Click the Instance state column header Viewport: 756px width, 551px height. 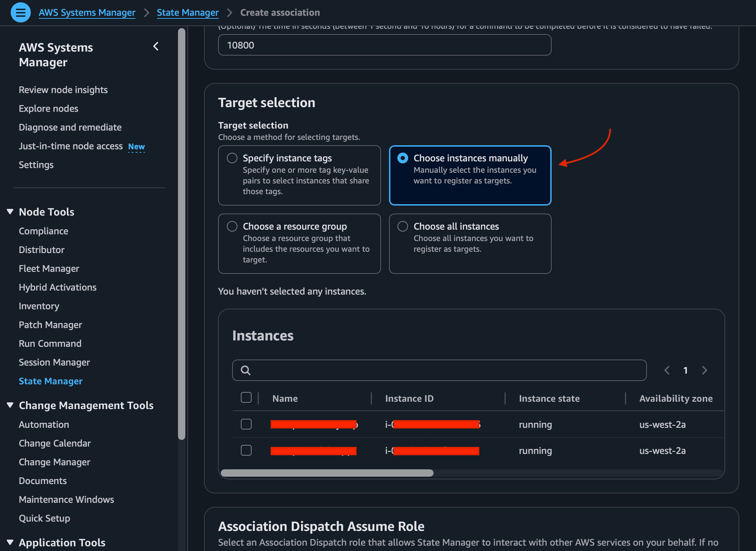pyautogui.click(x=549, y=398)
